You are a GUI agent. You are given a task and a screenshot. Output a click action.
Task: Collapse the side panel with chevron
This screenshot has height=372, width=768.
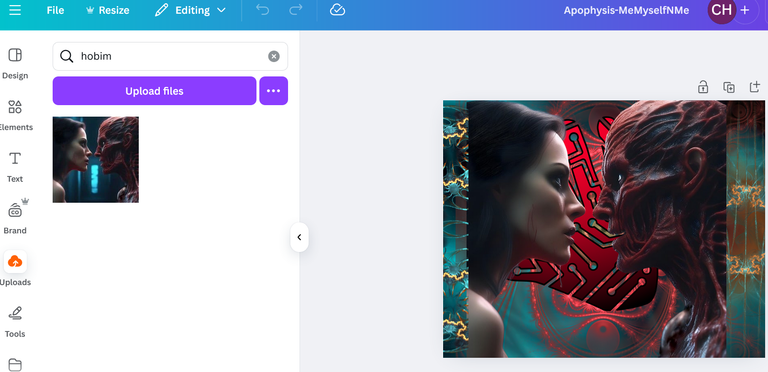(299, 237)
